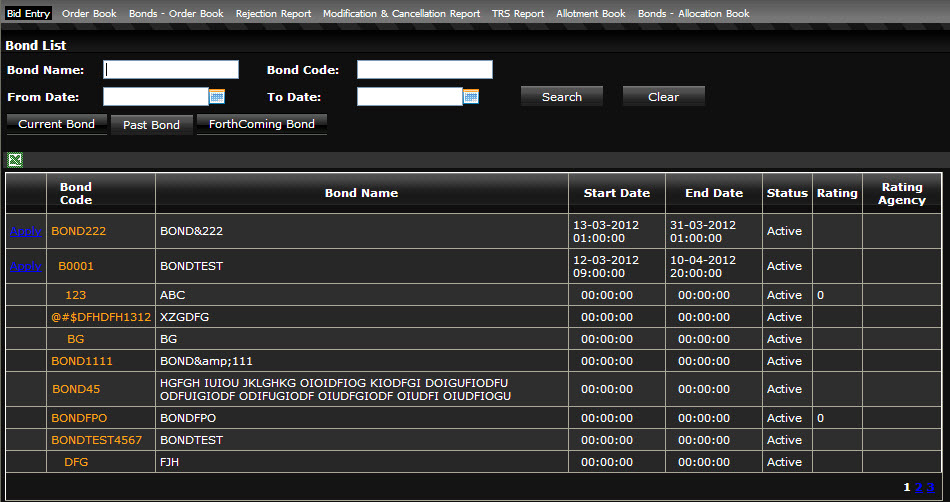The height and width of the screenshot is (502, 950).
Task: Select bond code BG in orange
Action: tap(76, 339)
